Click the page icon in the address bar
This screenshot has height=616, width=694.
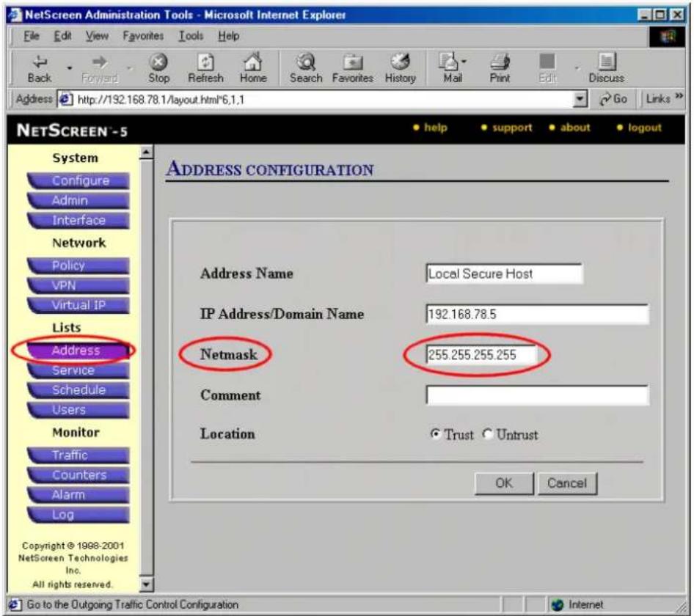(65, 99)
